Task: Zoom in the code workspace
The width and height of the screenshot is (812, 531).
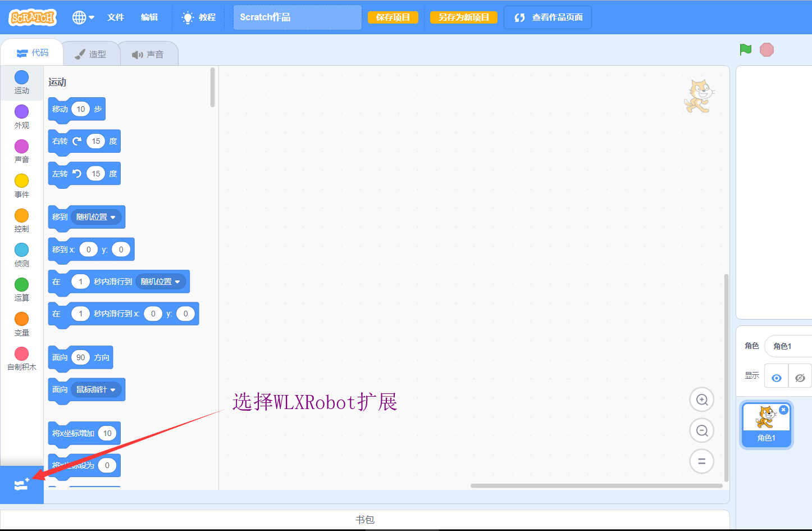Action: click(x=701, y=400)
